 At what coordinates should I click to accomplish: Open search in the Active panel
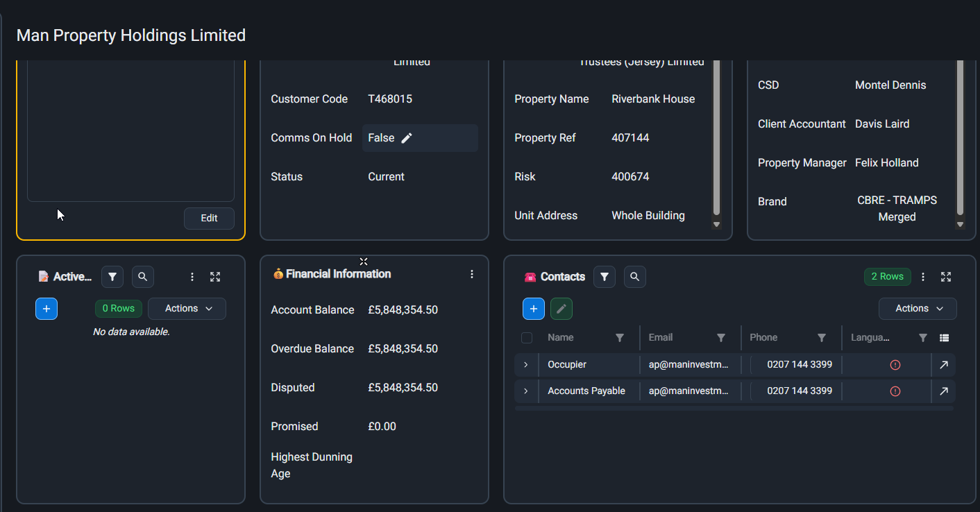(143, 277)
